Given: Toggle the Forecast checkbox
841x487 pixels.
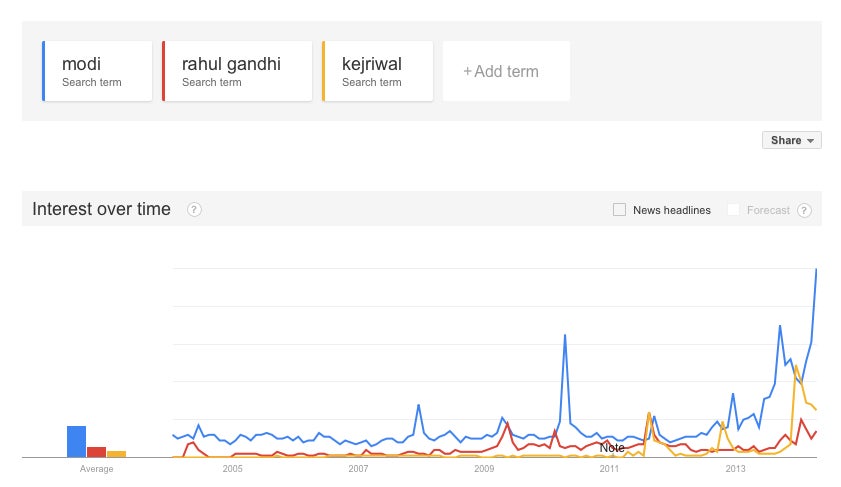Looking at the screenshot, I should point(733,210).
